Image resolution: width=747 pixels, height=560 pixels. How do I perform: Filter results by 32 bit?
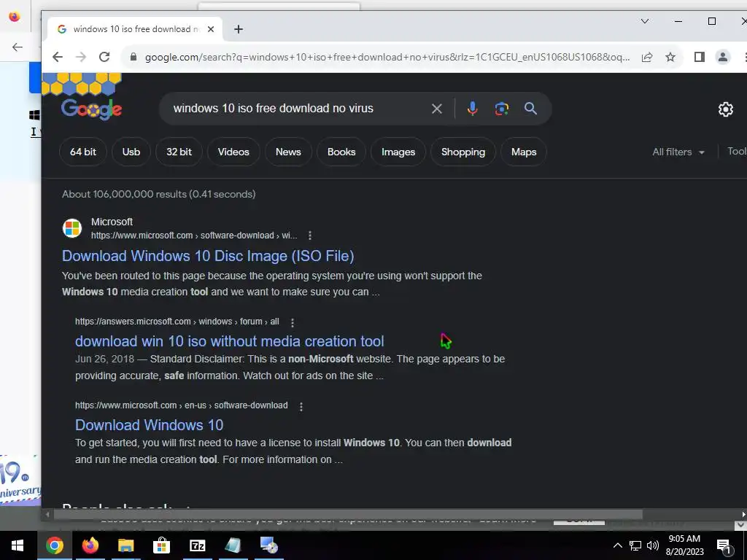(x=179, y=152)
